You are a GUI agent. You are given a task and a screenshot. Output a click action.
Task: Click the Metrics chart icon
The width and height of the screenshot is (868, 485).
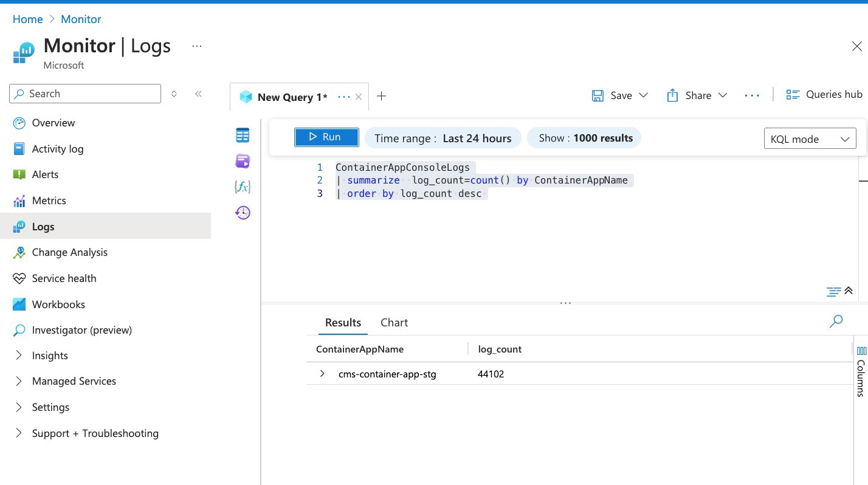point(19,201)
